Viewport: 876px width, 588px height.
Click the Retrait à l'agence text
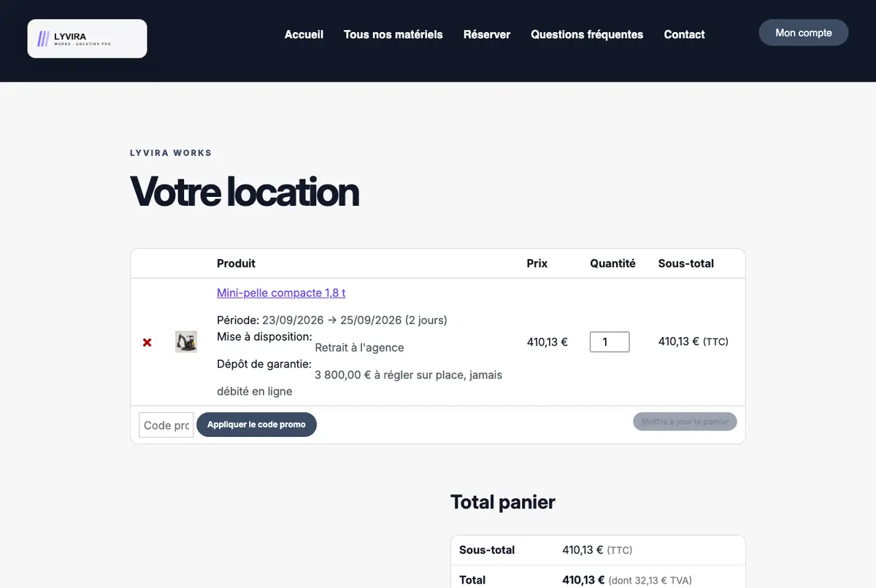pos(359,348)
